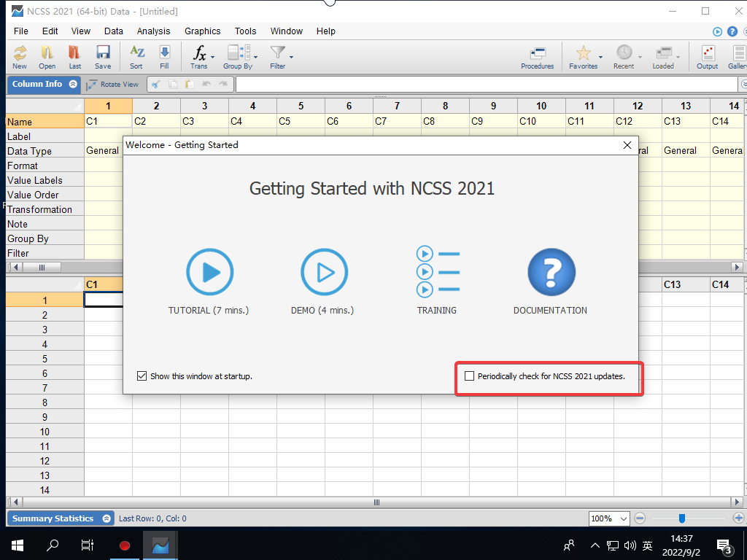The height and width of the screenshot is (560, 747).
Task: Open the Windows Start menu
Action: (18, 545)
